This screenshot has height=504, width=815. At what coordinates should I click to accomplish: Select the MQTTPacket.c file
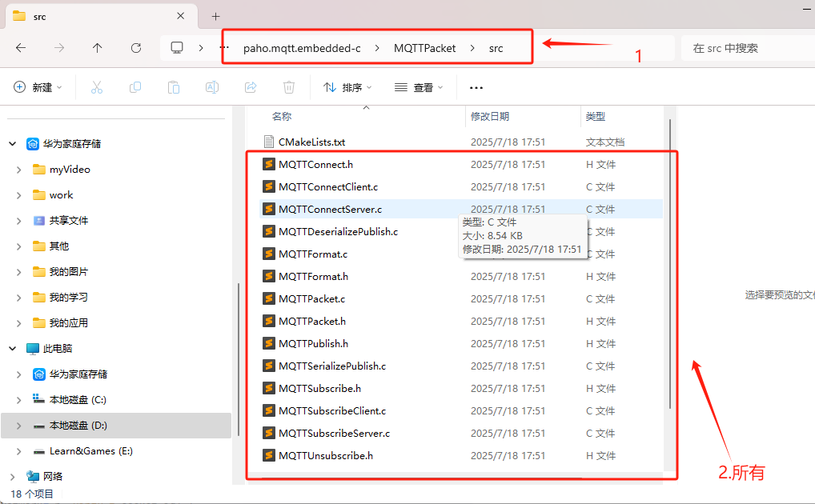tap(460, 298)
